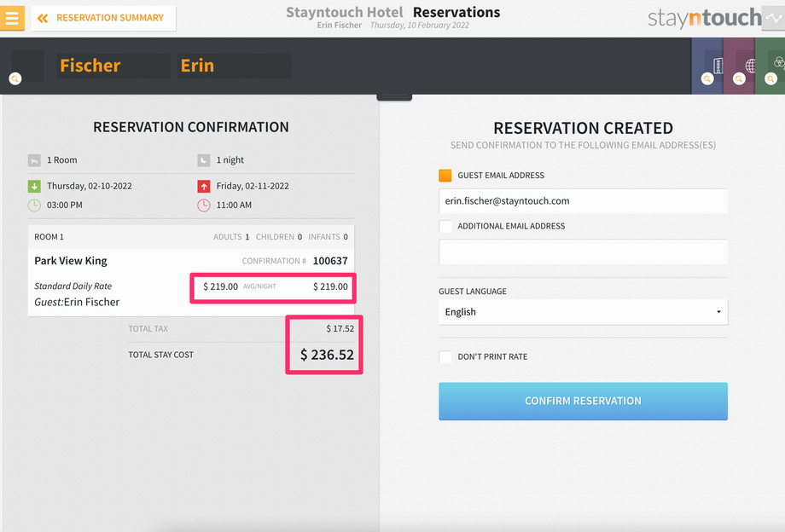
Task: Click the Erin Fischer user name under title
Action: (340, 25)
